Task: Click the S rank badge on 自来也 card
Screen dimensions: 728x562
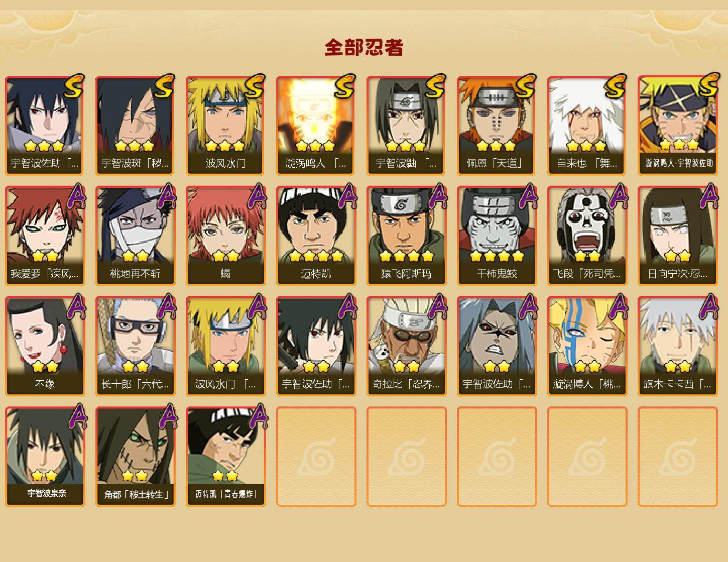Action: (x=616, y=86)
